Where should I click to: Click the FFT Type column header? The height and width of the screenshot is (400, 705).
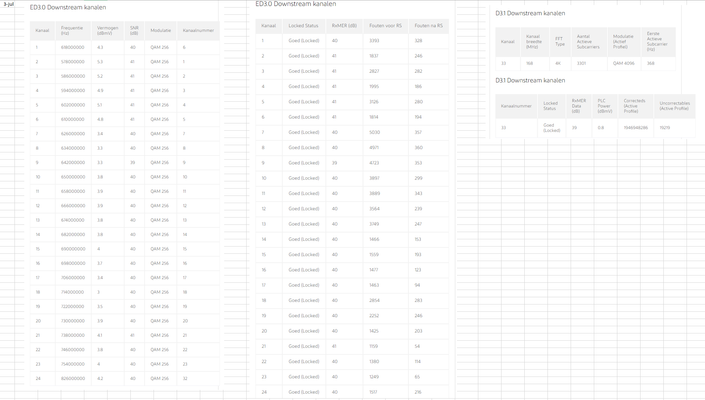tap(560, 41)
